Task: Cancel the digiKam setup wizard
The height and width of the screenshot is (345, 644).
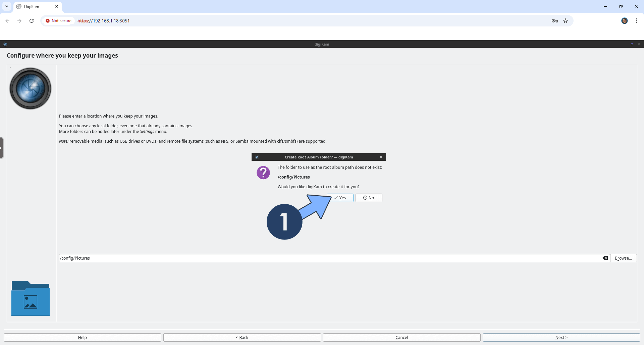Action: point(402,338)
